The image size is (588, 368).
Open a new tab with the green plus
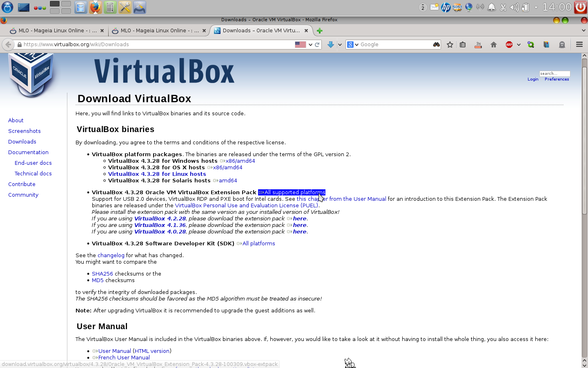(320, 31)
